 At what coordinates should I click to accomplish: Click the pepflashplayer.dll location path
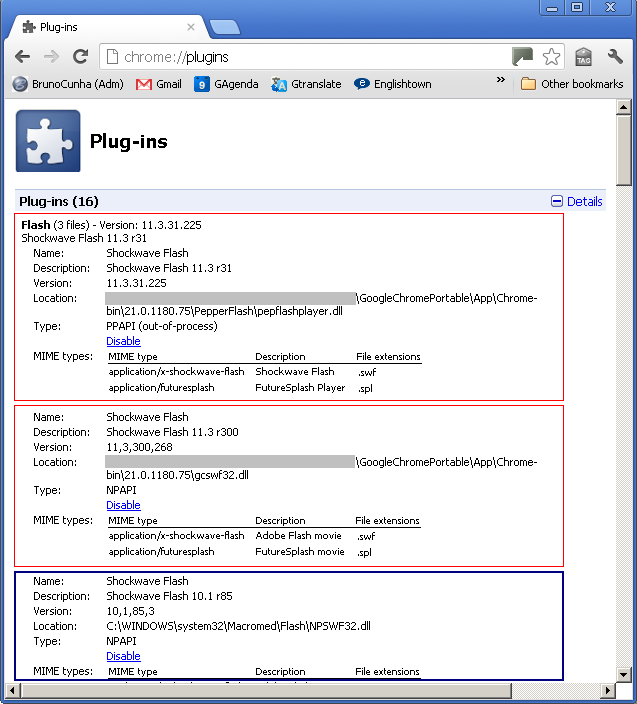321,304
